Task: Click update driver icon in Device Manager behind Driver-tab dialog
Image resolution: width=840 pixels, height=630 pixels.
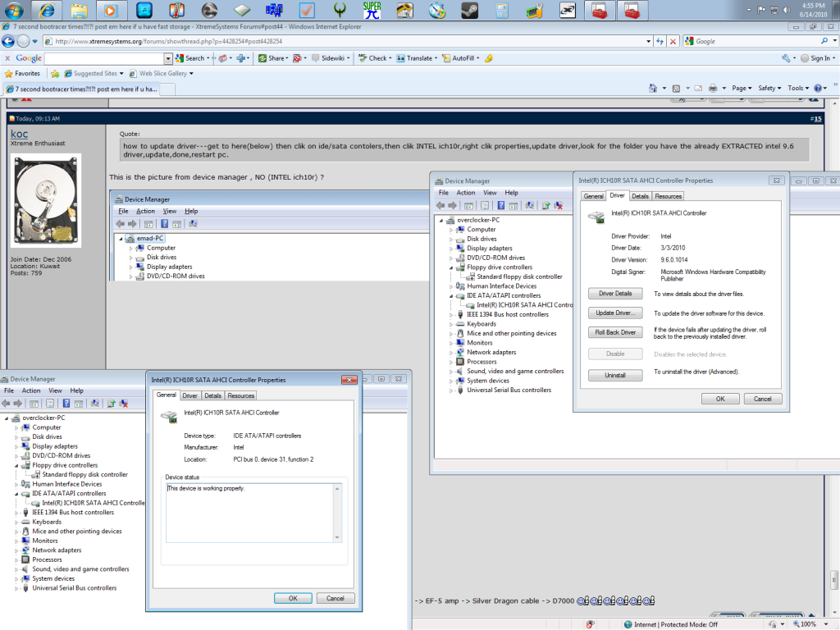Action: pos(546,206)
